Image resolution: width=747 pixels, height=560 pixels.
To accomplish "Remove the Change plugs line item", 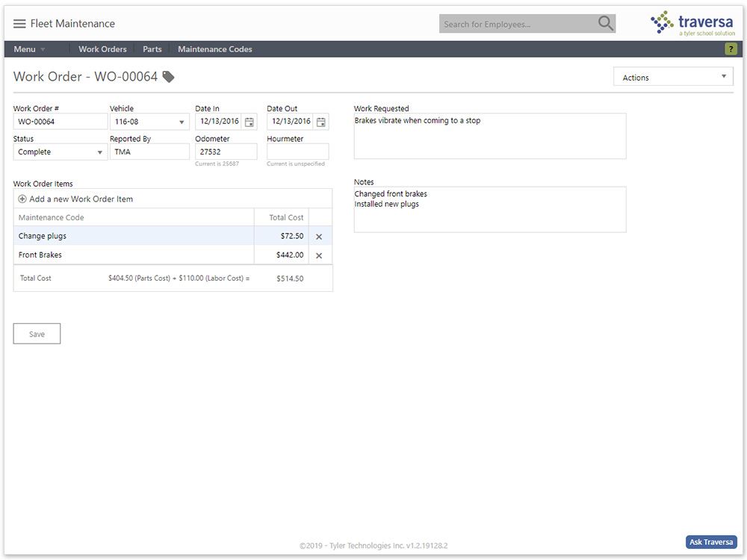I will point(319,236).
